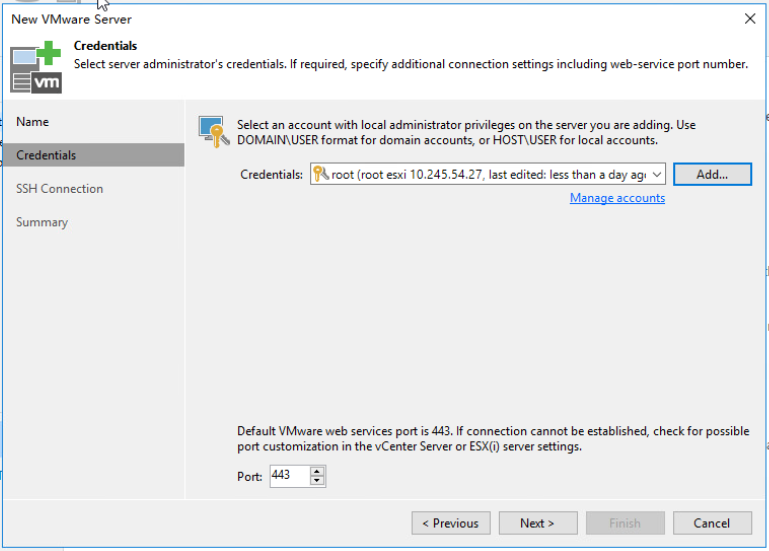769x551 pixels.
Task: Click the VMware server wizard icon
Action: (x=36, y=67)
